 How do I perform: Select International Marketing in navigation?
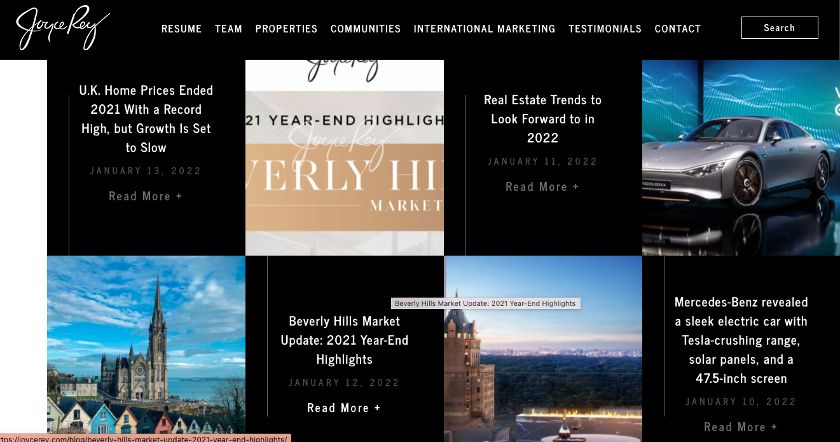(x=484, y=29)
